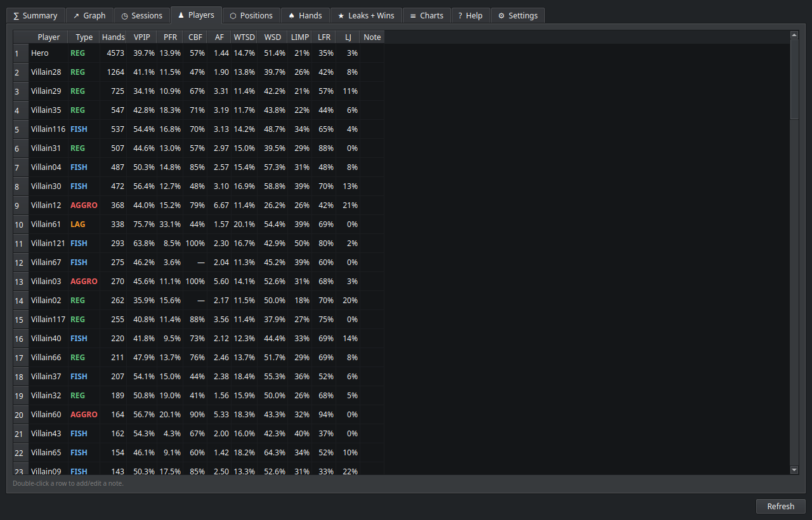Image resolution: width=812 pixels, height=520 pixels.
Task: Click Villain60's LFR value 94%
Action: [x=326, y=415]
